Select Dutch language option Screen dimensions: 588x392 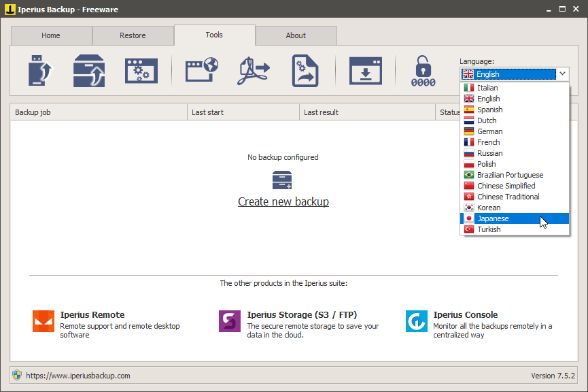tap(515, 120)
